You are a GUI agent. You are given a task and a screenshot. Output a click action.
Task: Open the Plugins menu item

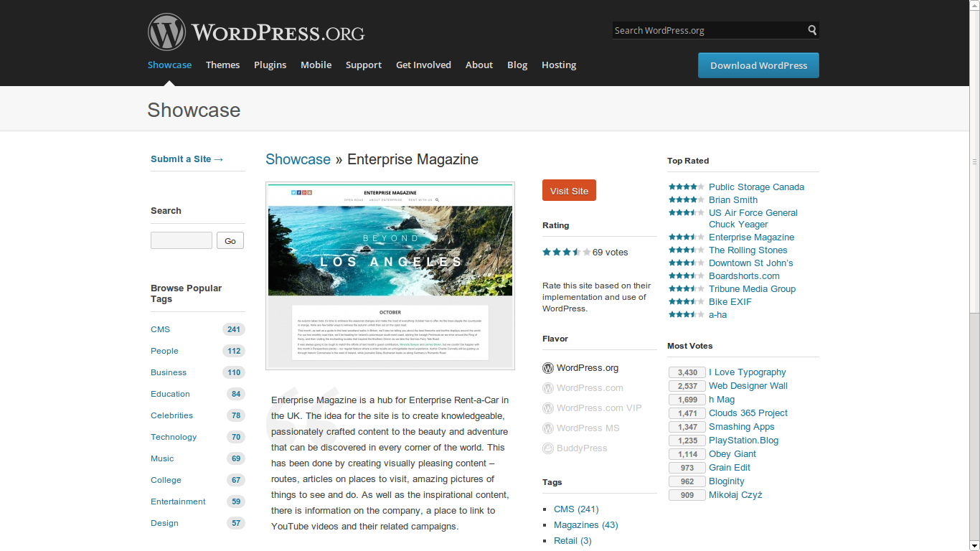point(270,65)
